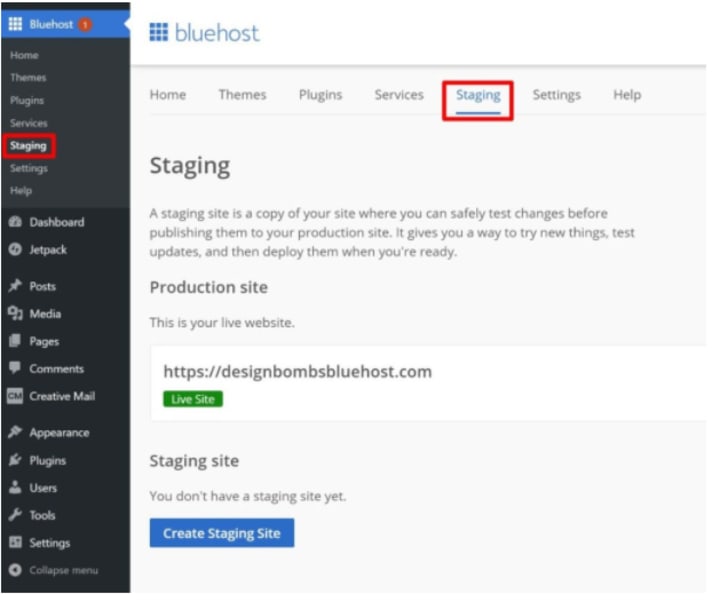Open Themes in Bluehost sidebar submenu
This screenshot has width=720, height=610.
click(x=28, y=78)
